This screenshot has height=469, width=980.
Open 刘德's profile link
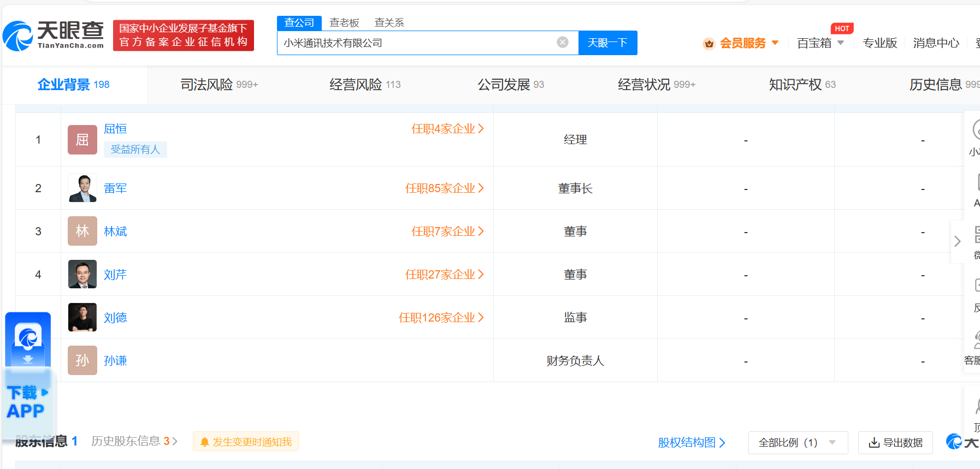pyautogui.click(x=115, y=318)
